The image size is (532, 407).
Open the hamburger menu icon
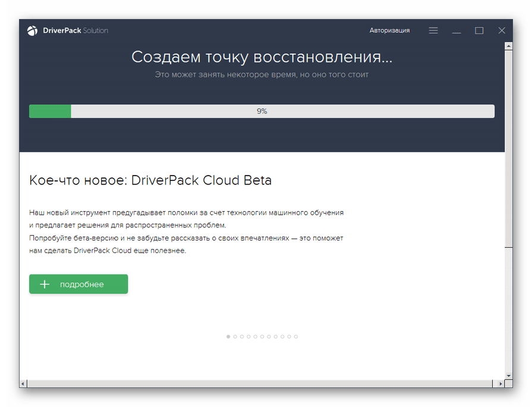(x=433, y=30)
